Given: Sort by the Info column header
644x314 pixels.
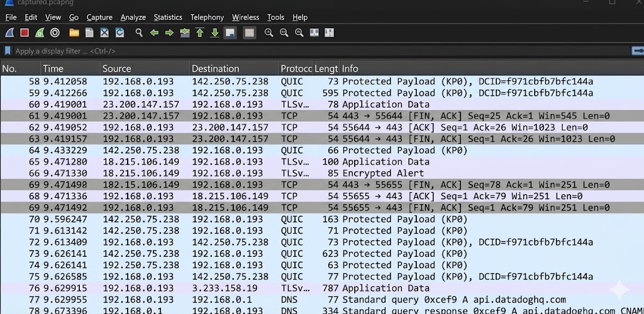Looking at the screenshot, I should pyautogui.click(x=492, y=68).
